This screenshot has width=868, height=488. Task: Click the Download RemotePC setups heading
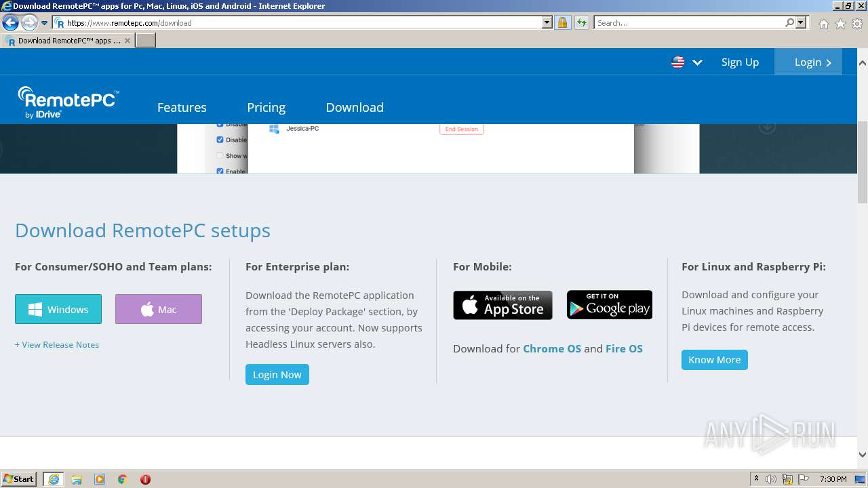[x=142, y=230]
